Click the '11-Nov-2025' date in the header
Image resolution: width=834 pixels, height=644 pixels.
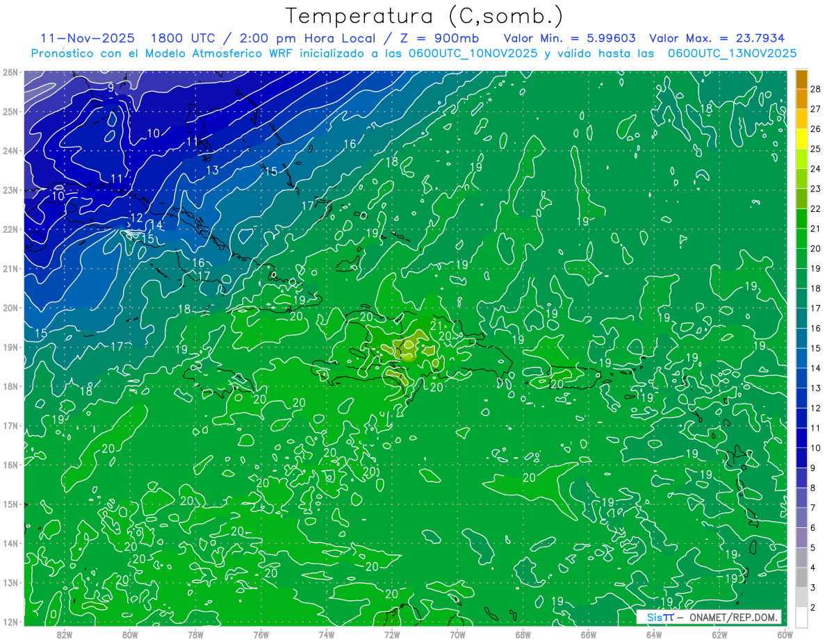click(x=89, y=38)
